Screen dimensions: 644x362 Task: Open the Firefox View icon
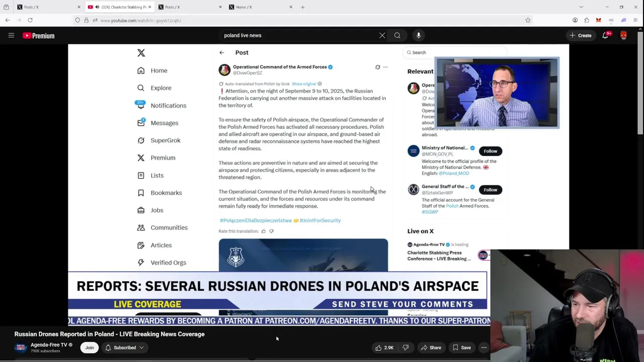tap(6, 7)
